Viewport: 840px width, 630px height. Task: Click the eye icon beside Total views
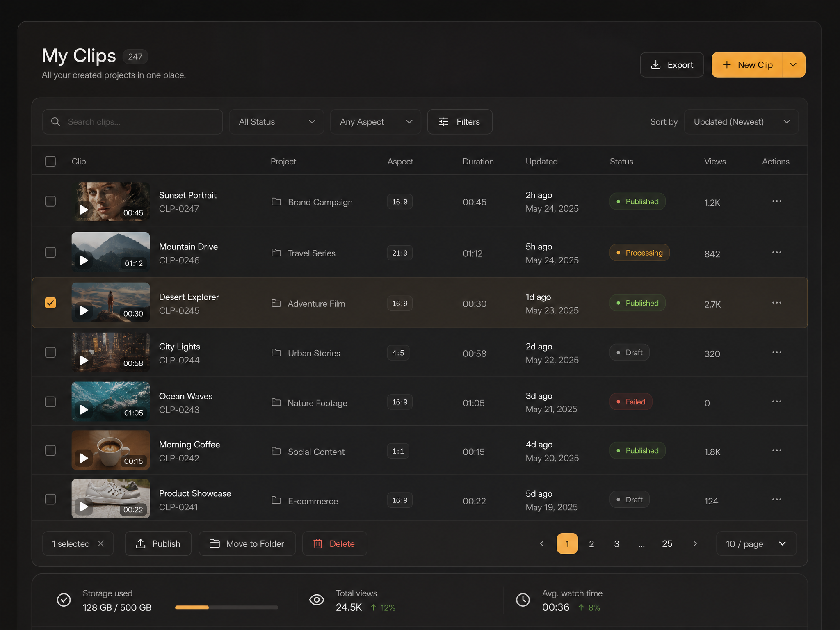point(317,600)
